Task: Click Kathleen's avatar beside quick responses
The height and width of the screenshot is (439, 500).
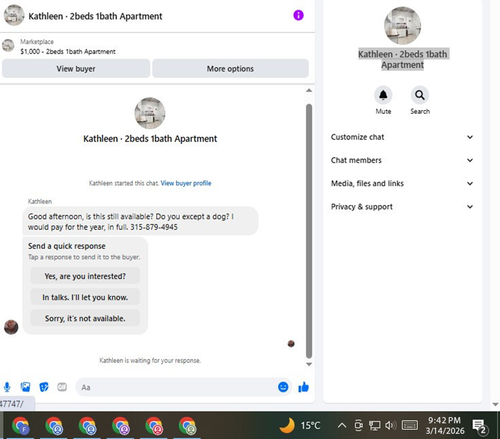Action: 11,327
